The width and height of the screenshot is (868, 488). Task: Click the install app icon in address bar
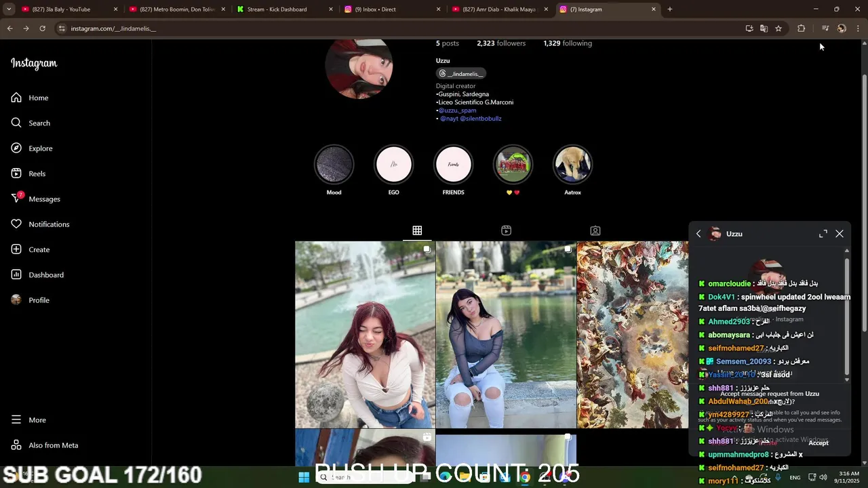point(749,28)
